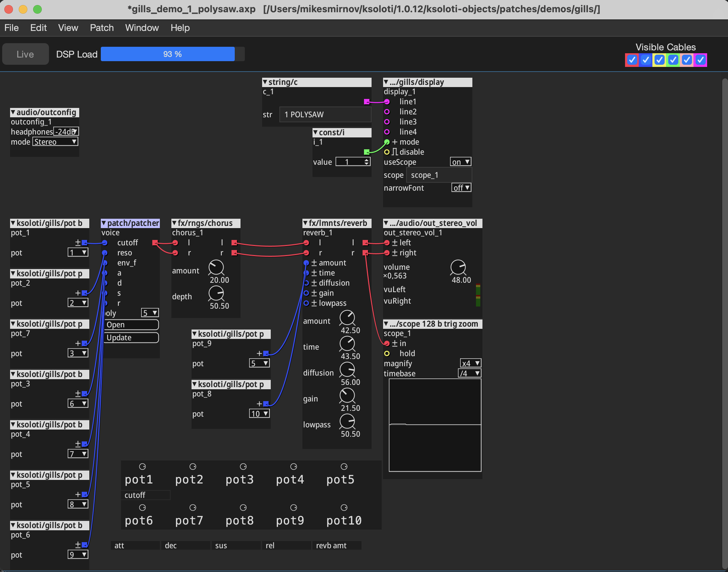Click the pot10 indicator dot in display
The height and width of the screenshot is (572, 728).
pyautogui.click(x=344, y=508)
